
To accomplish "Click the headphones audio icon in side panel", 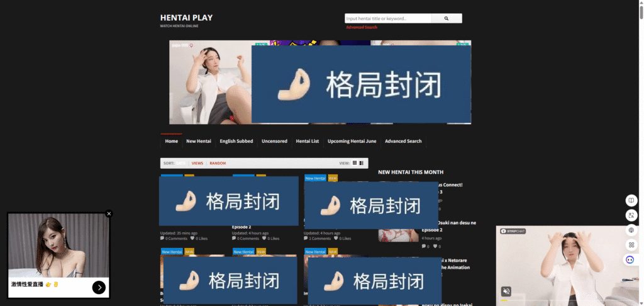I will (x=631, y=230).
